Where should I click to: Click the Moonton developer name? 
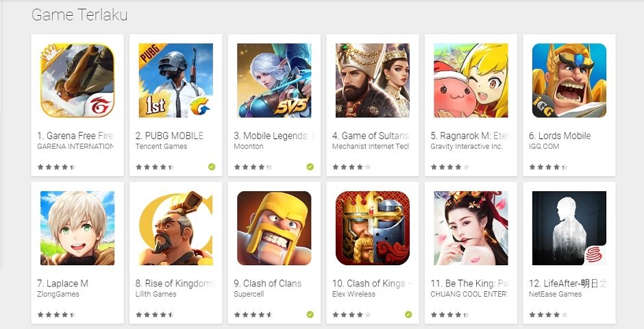pos(249,146)
